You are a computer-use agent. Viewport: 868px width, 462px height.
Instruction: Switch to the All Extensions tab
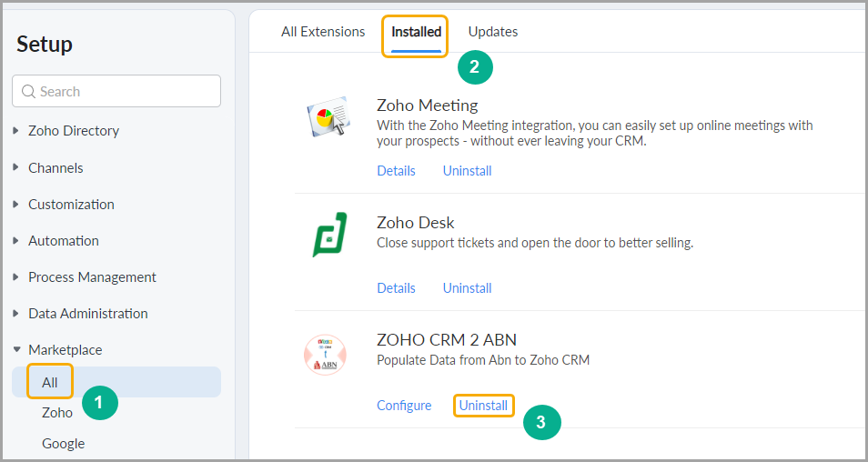coord(323,32)
